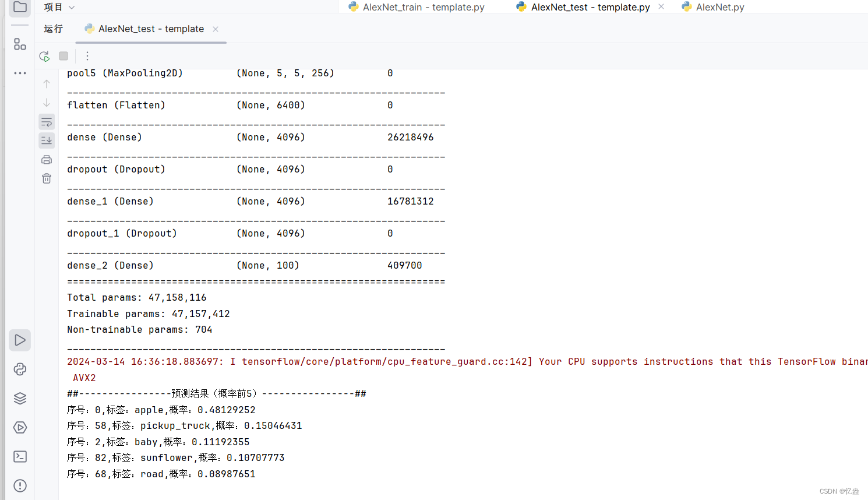
Task: Rerun the AlexNet_test run configuration
Action: coord(44,56)
